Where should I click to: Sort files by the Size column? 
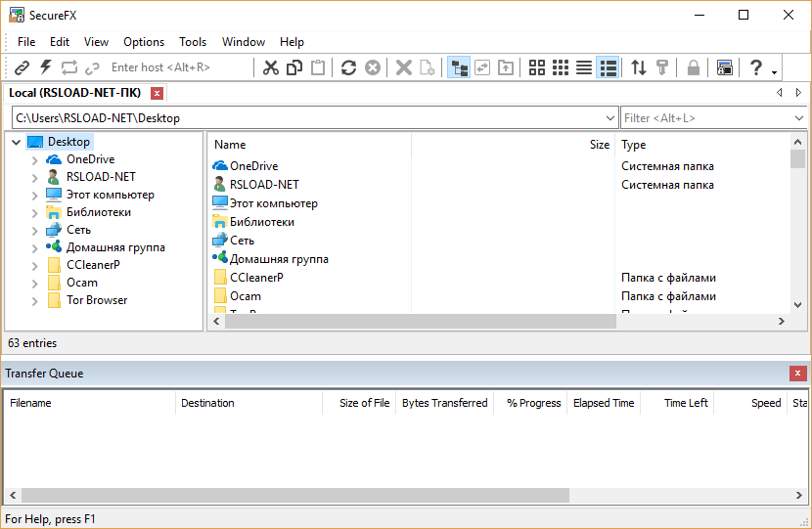pyautogui.click(x=514, y=145)
